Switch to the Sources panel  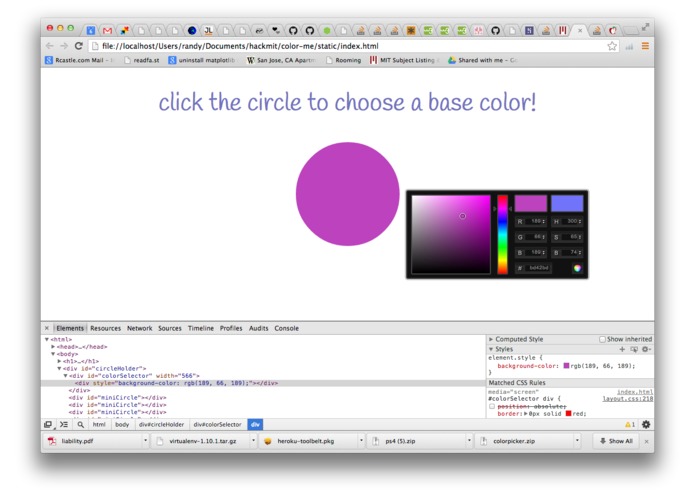(x=170, y=328)
